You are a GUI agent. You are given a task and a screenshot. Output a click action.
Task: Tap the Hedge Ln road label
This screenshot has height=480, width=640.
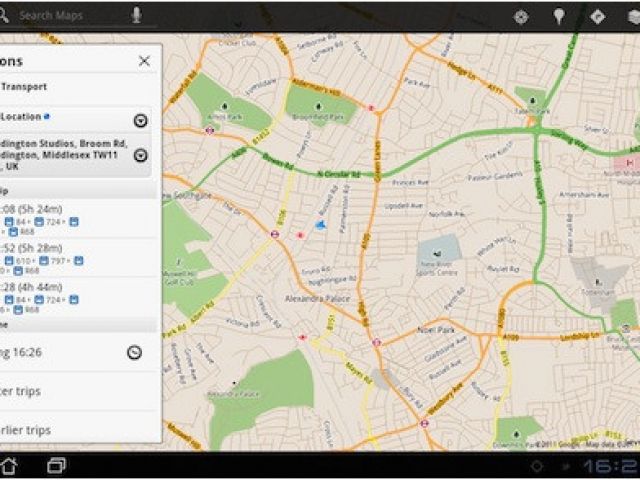tap(461, 70)
